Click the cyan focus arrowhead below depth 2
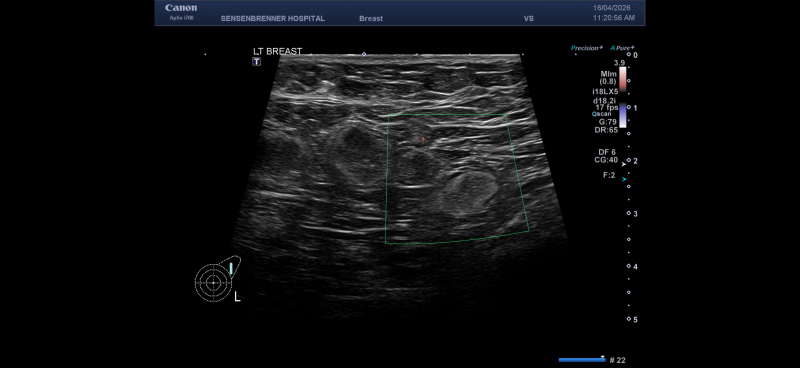 click(x=624, y=179)
